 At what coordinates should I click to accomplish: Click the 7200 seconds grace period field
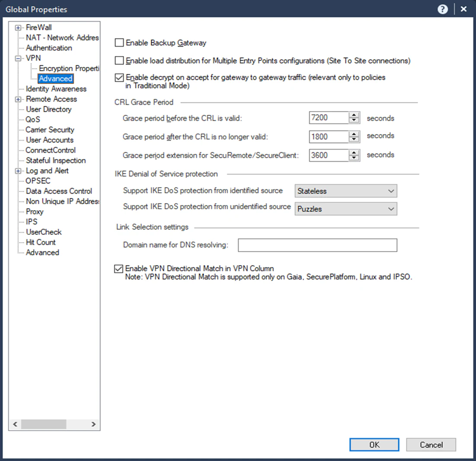coord(329,118)
